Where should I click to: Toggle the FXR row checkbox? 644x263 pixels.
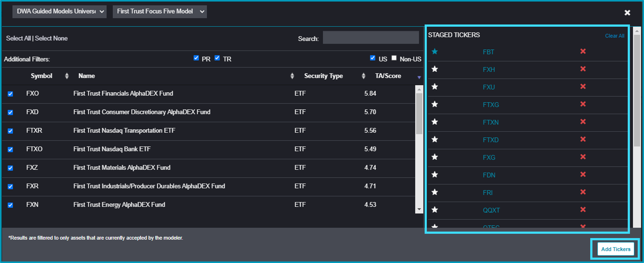[10, 187]
